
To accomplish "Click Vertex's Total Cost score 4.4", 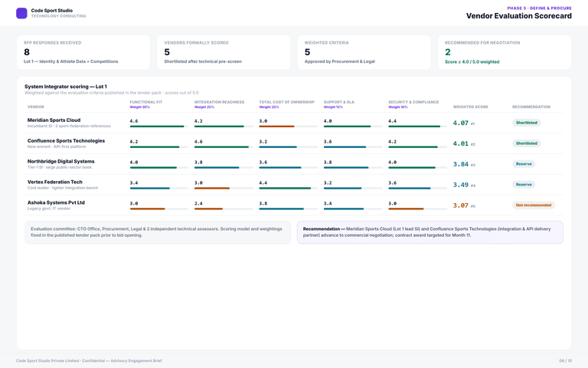I will tap(263, 182).
